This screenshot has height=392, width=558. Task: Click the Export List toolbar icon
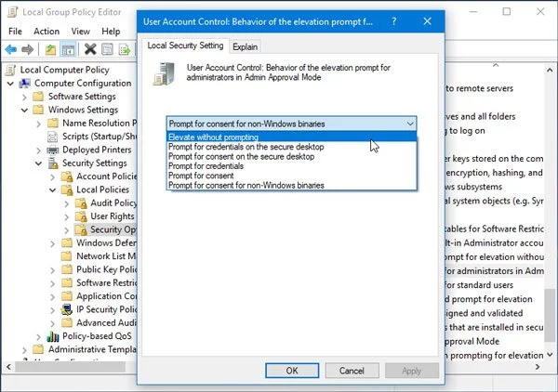point(127,49)
